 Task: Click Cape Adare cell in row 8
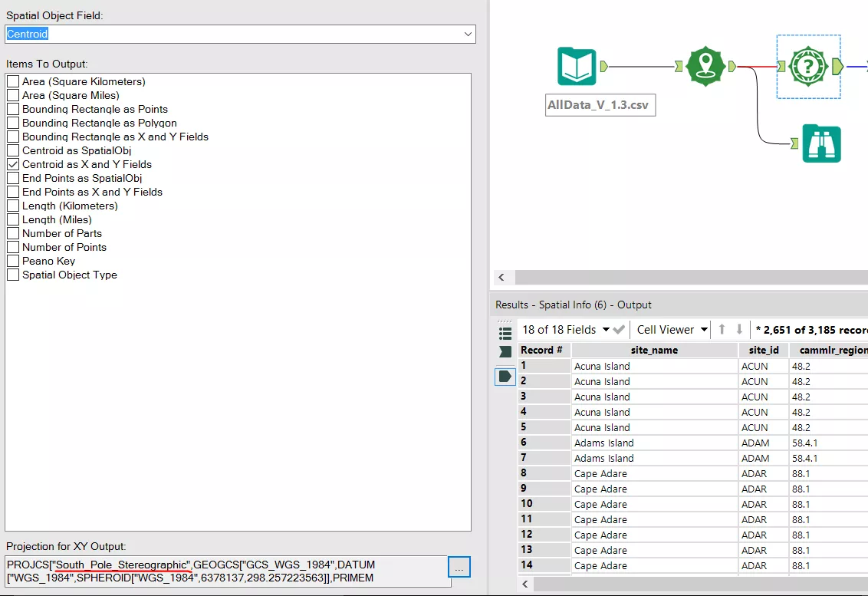[x=654, y=473]
